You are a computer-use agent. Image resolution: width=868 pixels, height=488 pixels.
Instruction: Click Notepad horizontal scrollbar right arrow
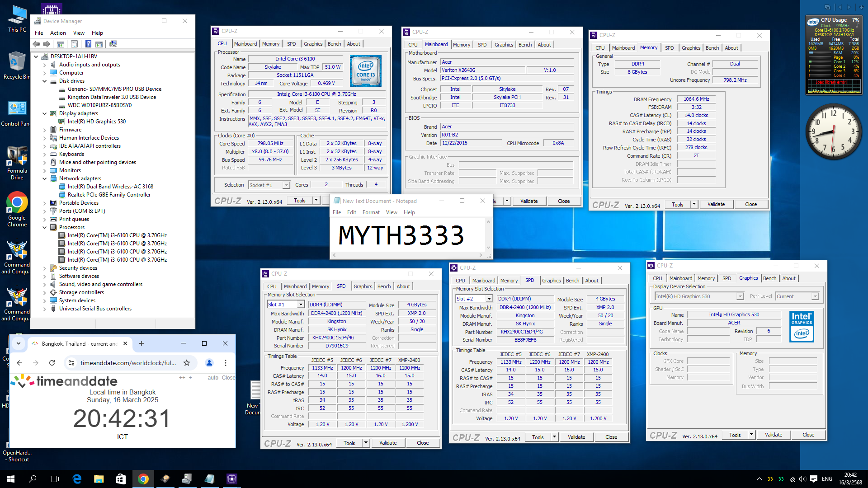pos(481,255)
